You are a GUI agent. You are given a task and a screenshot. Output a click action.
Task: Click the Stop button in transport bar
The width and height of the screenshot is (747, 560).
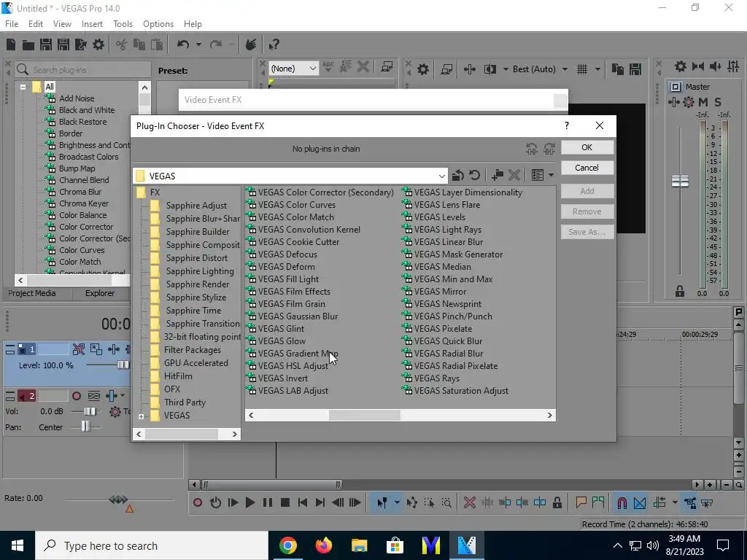285,502
